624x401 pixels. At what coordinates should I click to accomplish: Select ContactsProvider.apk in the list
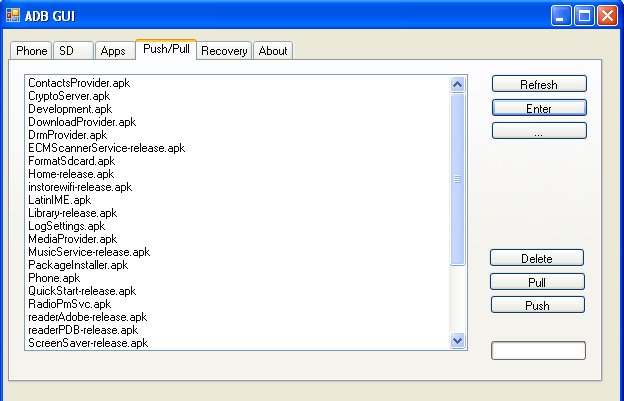238,83
